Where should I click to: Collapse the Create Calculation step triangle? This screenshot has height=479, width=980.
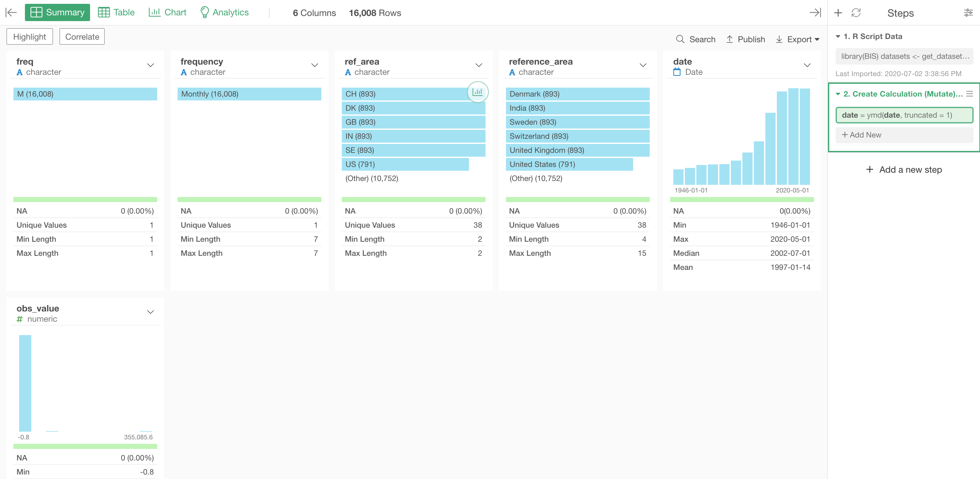pyautogui.click(x=838, y=94)
